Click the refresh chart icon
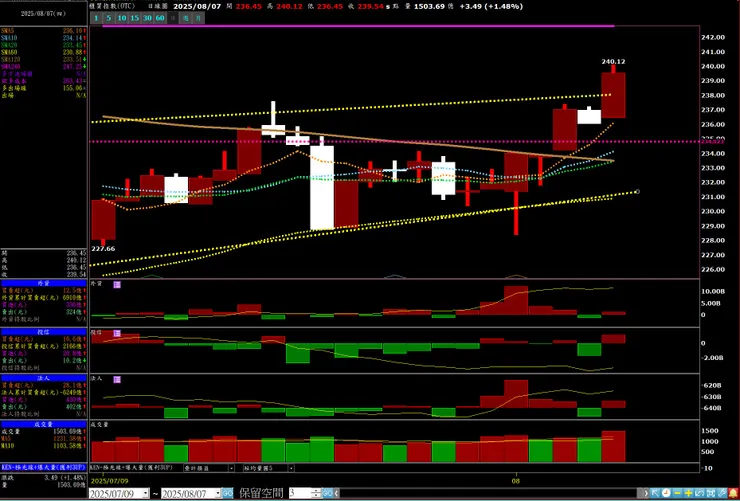 [x=699, y=493]
